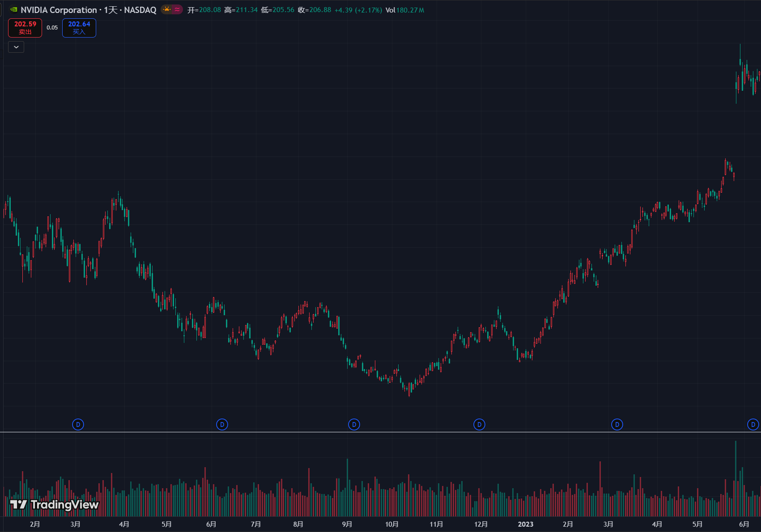Image resolution: width=761 pixels, height=532 pixels.
Task: Click the Vol 180.27M volume label
Action: point(404,10)
